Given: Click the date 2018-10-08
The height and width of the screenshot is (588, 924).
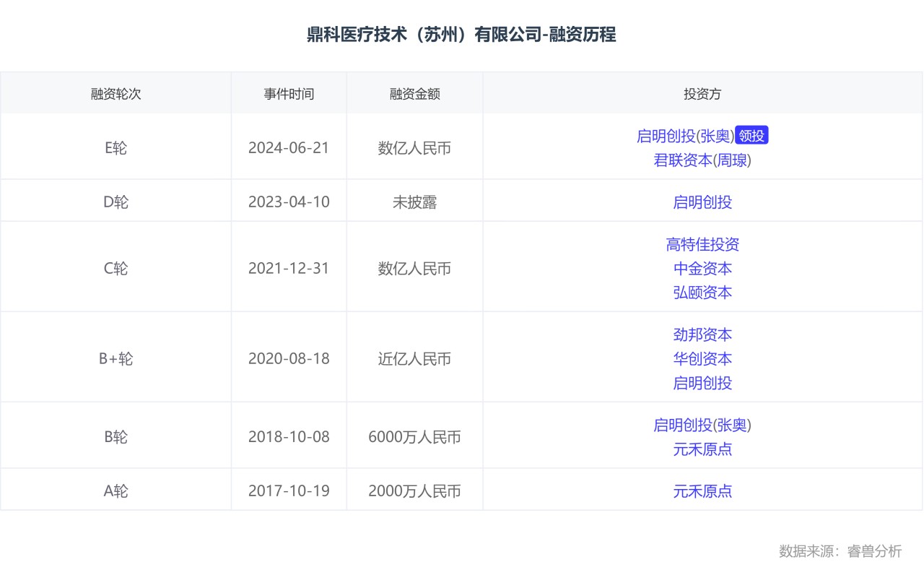Looking at the screenshot, I should (289, 437).
